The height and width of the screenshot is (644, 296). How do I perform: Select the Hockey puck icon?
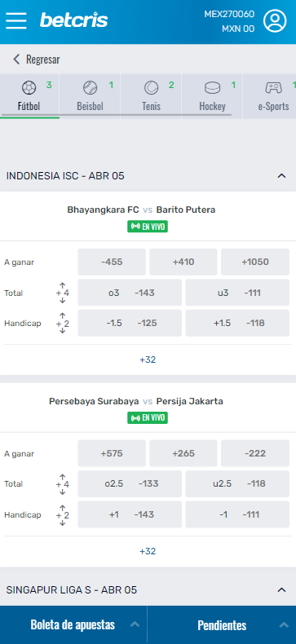213,87
